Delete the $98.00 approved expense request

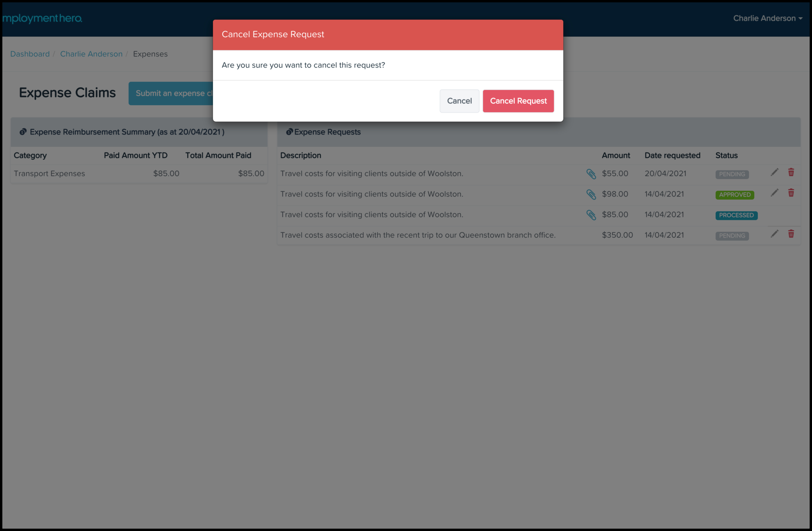coord(791,193)
